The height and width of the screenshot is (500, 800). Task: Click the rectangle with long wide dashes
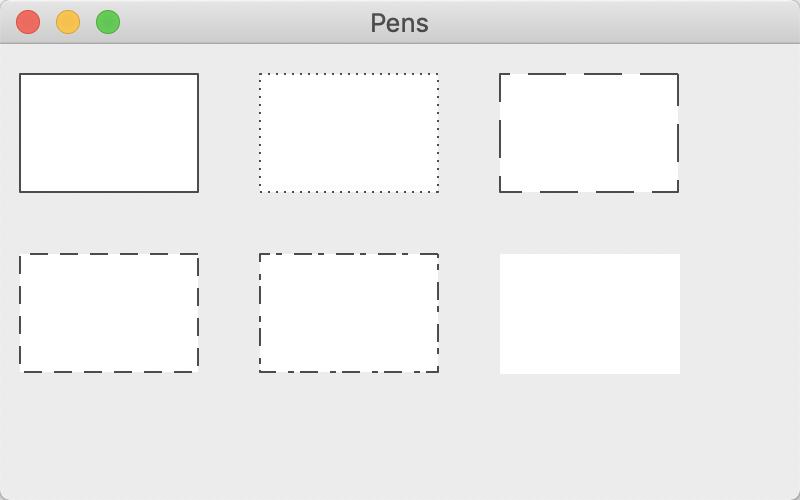589,133
